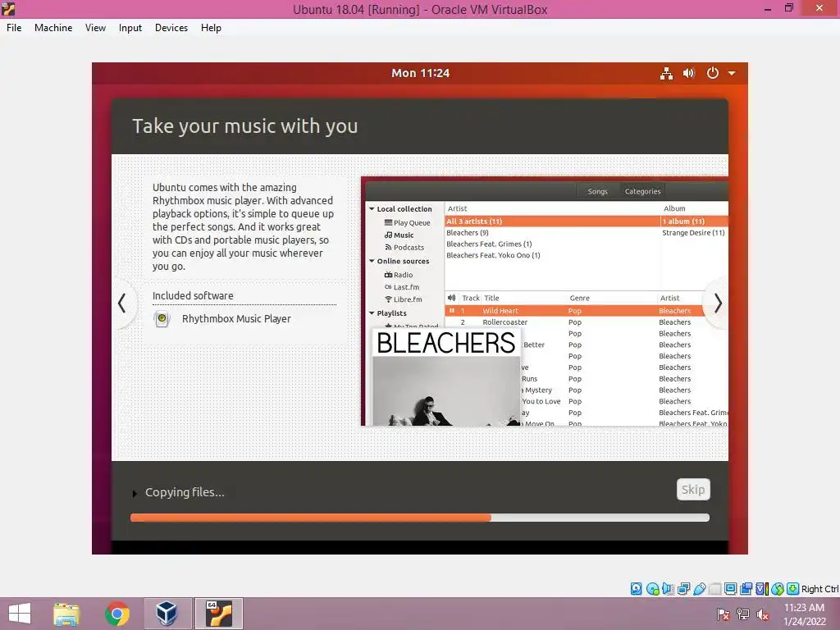
Task: Click the Ubuntu power icon in top bar
Action: click(713, 73)
